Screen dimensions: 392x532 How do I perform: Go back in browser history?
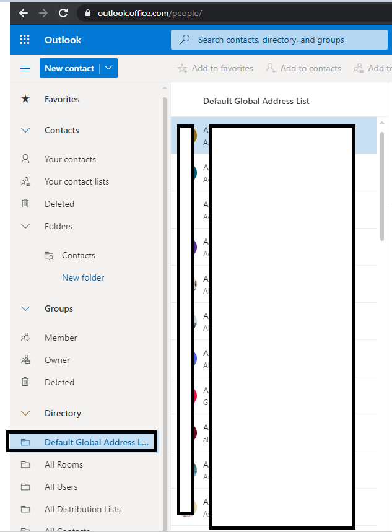coord(24,13)
